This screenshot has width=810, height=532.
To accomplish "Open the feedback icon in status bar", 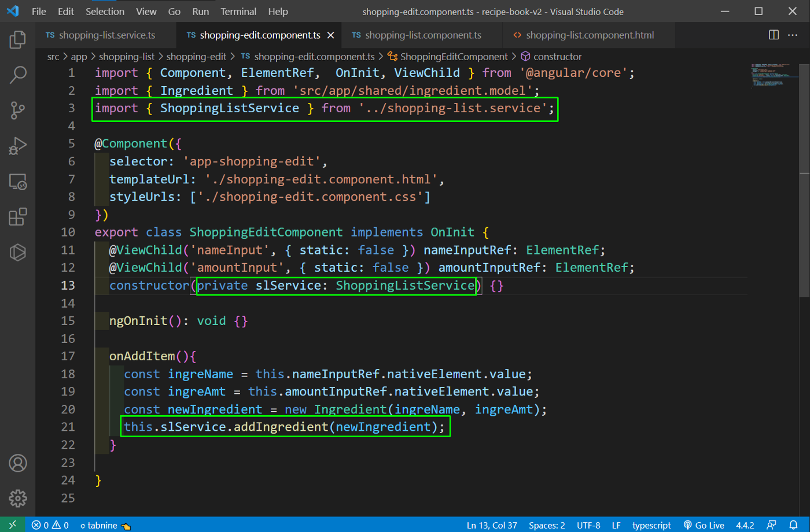I will coord(771,525).
